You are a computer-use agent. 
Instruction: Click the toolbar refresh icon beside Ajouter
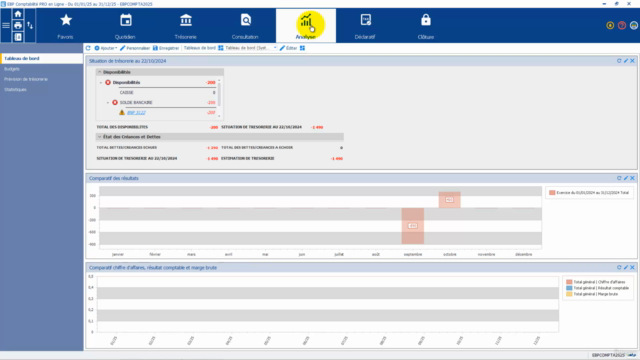pyautogui.click(x=88, y=48)
